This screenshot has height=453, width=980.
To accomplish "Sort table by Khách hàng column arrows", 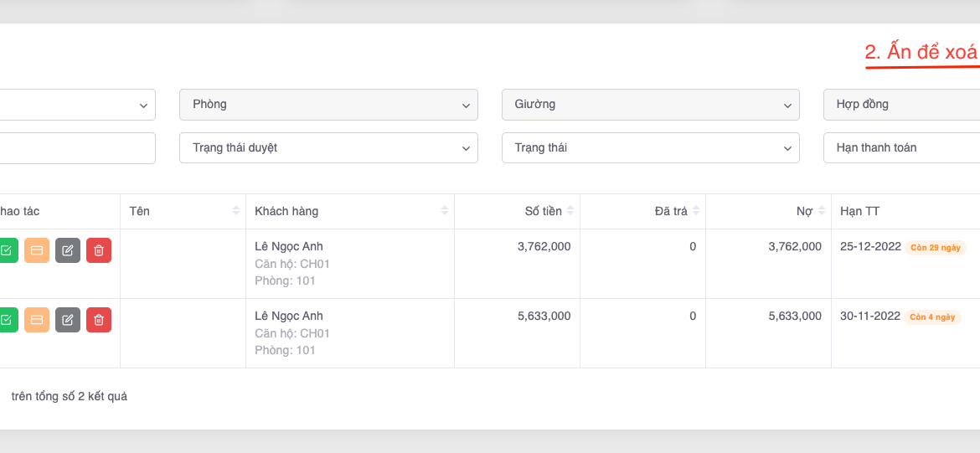I will coord(445,211).
